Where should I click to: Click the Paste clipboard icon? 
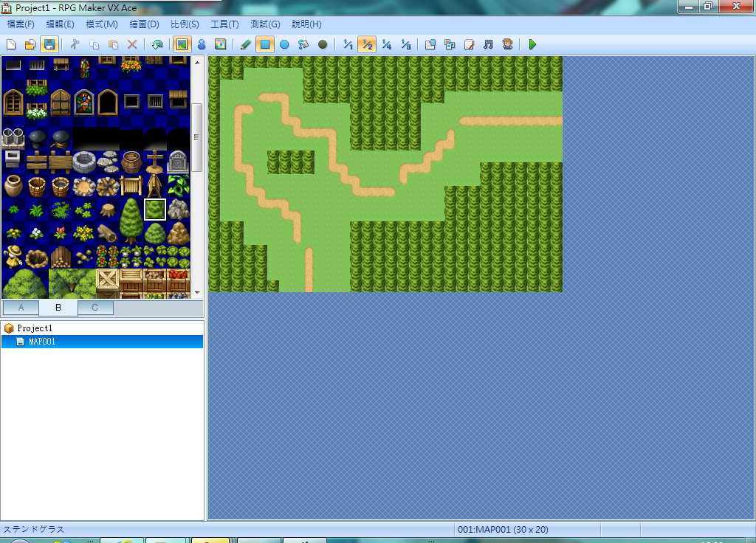[x=113, y=45]
